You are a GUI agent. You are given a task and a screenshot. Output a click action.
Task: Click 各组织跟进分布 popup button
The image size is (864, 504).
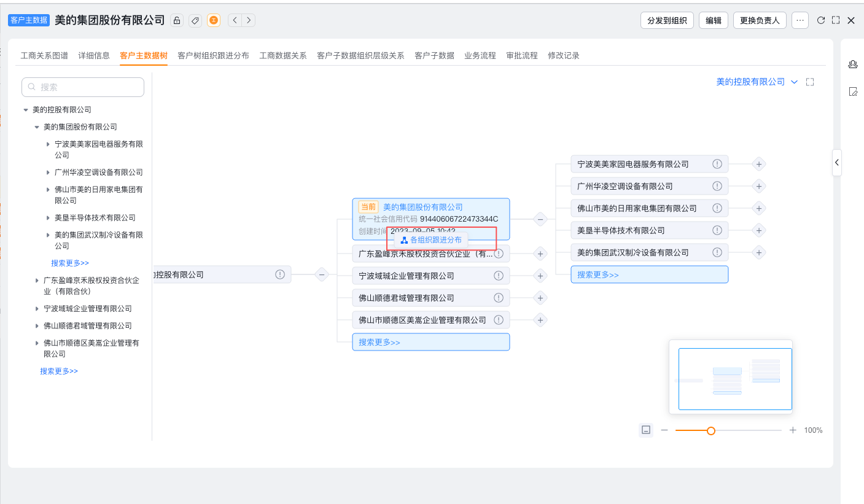tap(431, 240)
